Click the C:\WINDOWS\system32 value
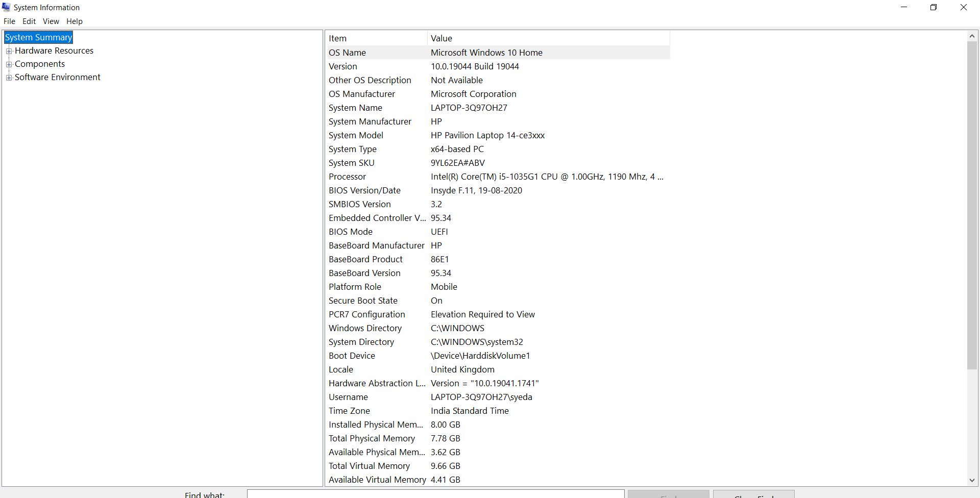 point(477,342)
